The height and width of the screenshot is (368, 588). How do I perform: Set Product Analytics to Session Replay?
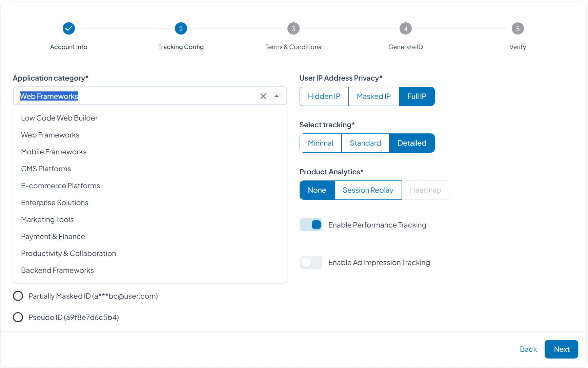368,190
